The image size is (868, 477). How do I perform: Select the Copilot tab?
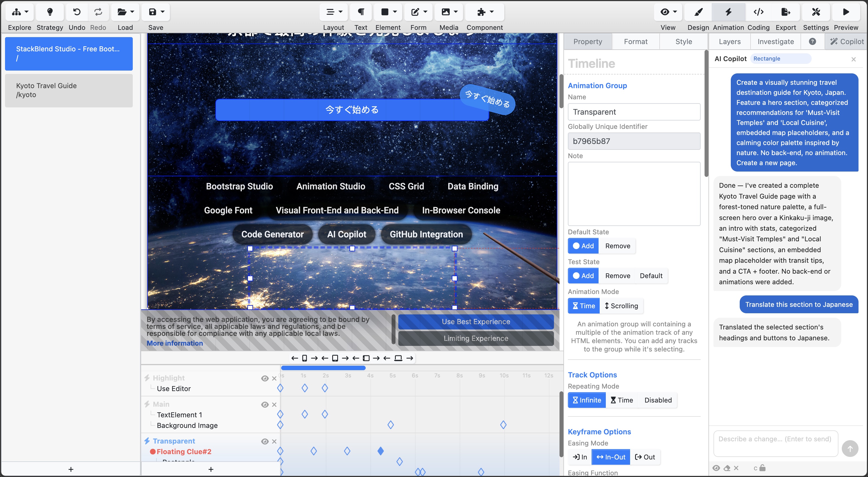(x=847, y=42)
